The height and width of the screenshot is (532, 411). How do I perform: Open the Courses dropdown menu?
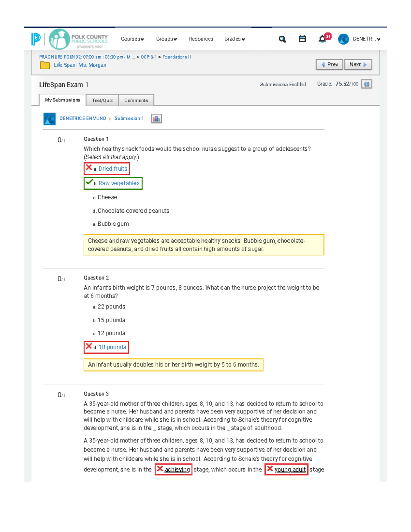point(132,39)
